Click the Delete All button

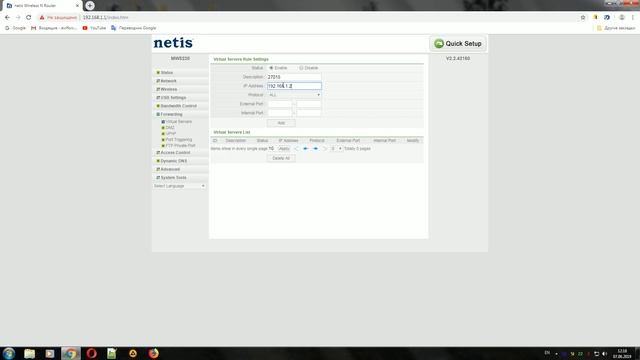[281, 158]
